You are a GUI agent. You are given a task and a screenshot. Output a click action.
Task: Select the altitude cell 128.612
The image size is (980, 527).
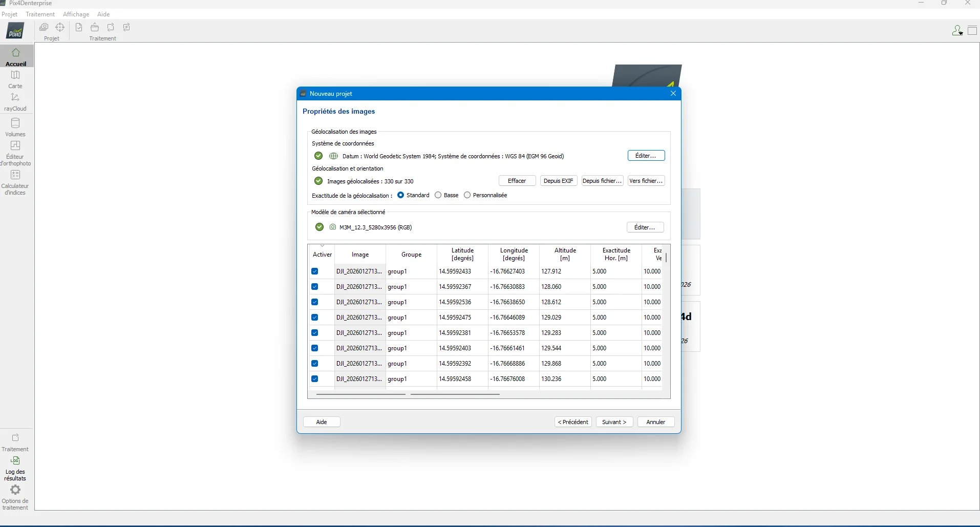pyautogui.click(x=565, y=302)
